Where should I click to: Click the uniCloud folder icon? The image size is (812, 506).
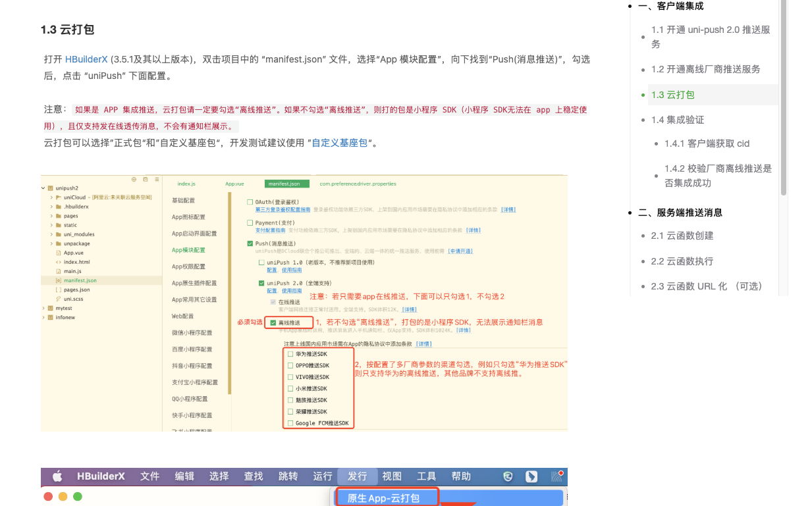(x=59, y=197)
